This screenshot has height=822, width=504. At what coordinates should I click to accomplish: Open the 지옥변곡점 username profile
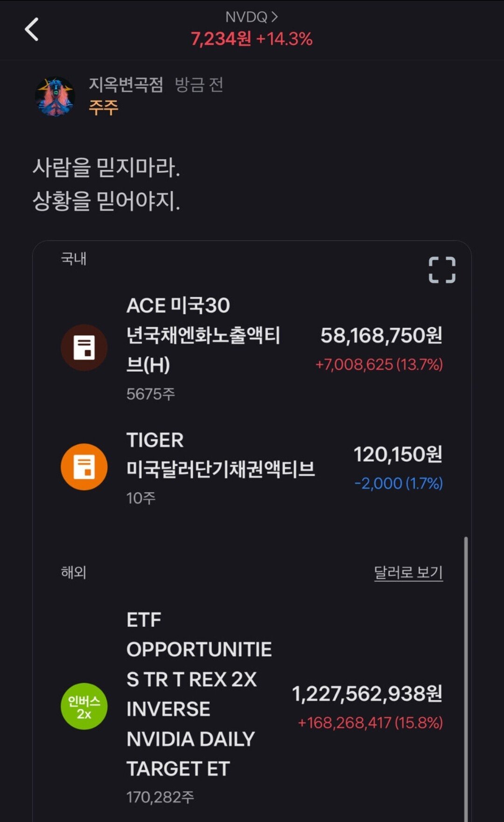pyautogui.click(x=126, y=84)
